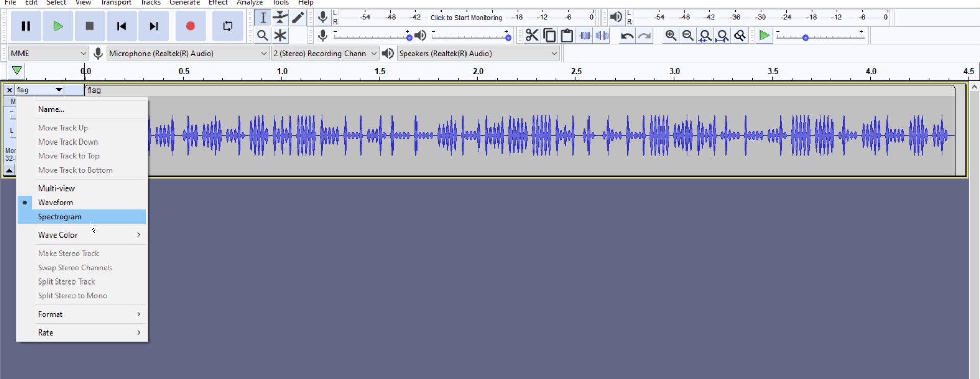Open the Tracks menu
This screenshot has width=980, height=379.
click(x=151, y=3)
